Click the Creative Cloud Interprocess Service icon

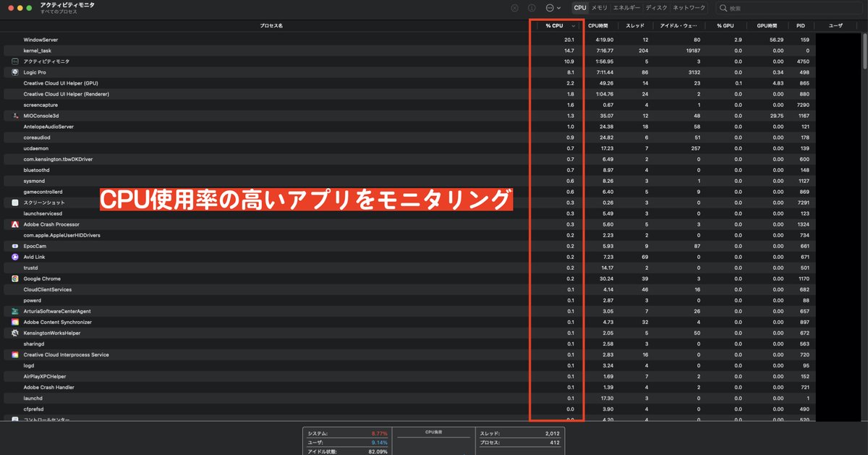(x=15, y=354)
